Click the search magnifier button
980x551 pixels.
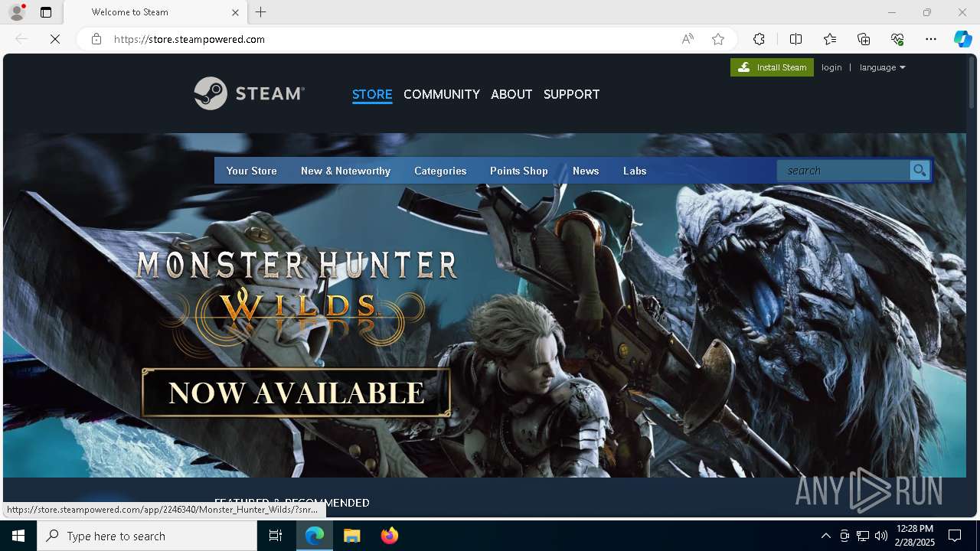[920, 171]
